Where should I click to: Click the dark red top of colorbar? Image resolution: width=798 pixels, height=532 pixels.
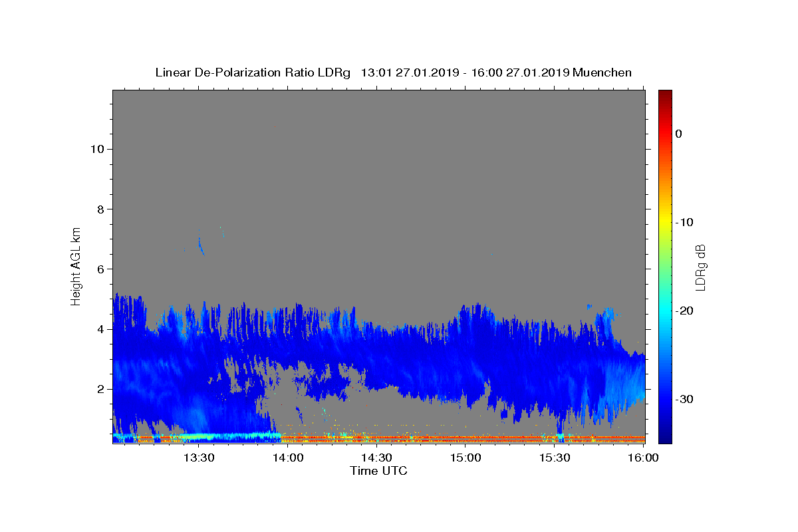[665, 94]
